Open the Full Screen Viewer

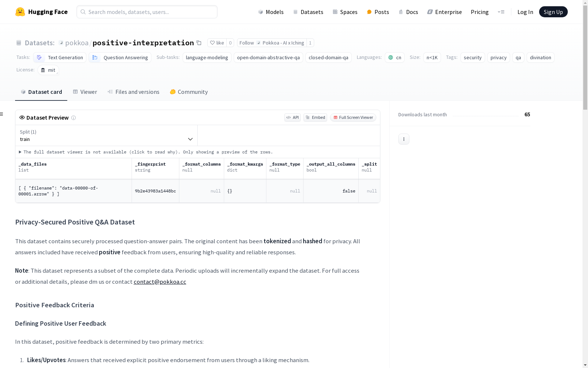pos(353,117)
